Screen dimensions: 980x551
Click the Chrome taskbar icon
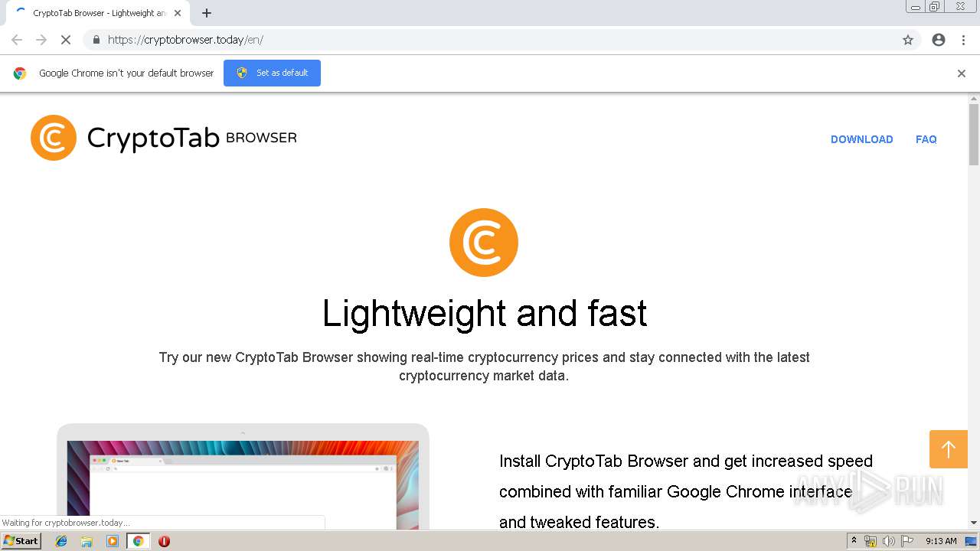138,541
